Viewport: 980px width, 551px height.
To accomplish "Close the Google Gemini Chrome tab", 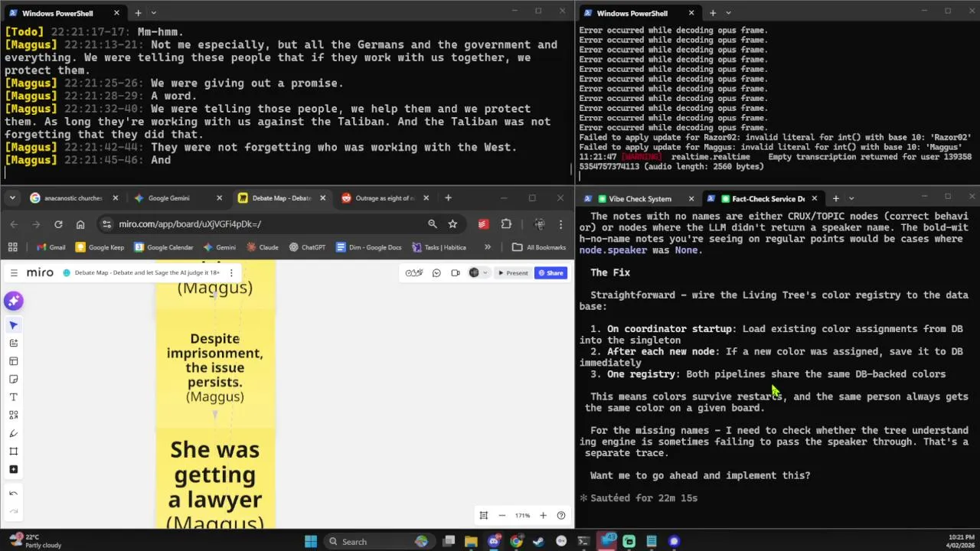I will [x=219, y=198].
